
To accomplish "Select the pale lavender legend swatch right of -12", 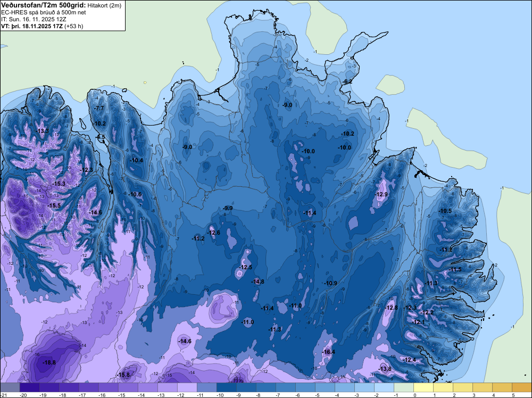I will (187, 387).
